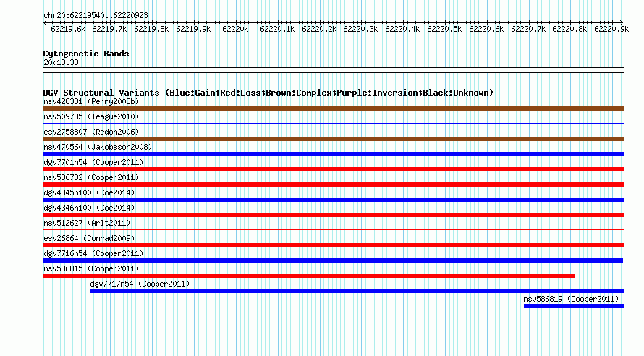Click the 62220.9k ruler tick label
Screen dimensions: 644x356
coord(611,30)
